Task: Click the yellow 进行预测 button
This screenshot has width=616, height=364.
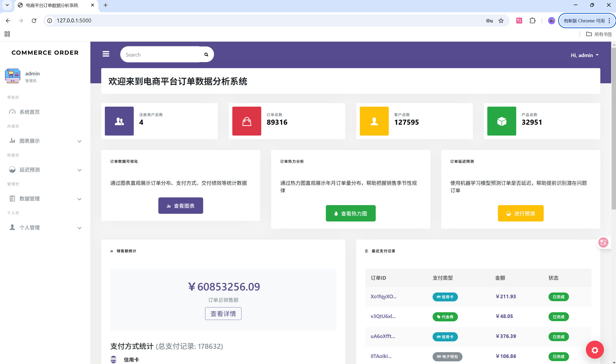Action: click(520, 213)
